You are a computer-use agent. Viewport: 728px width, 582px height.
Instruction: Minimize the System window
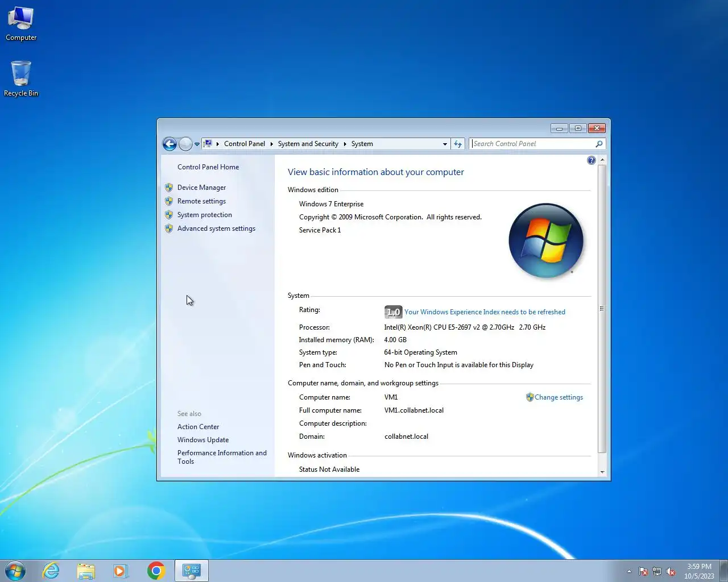[559, 128]
